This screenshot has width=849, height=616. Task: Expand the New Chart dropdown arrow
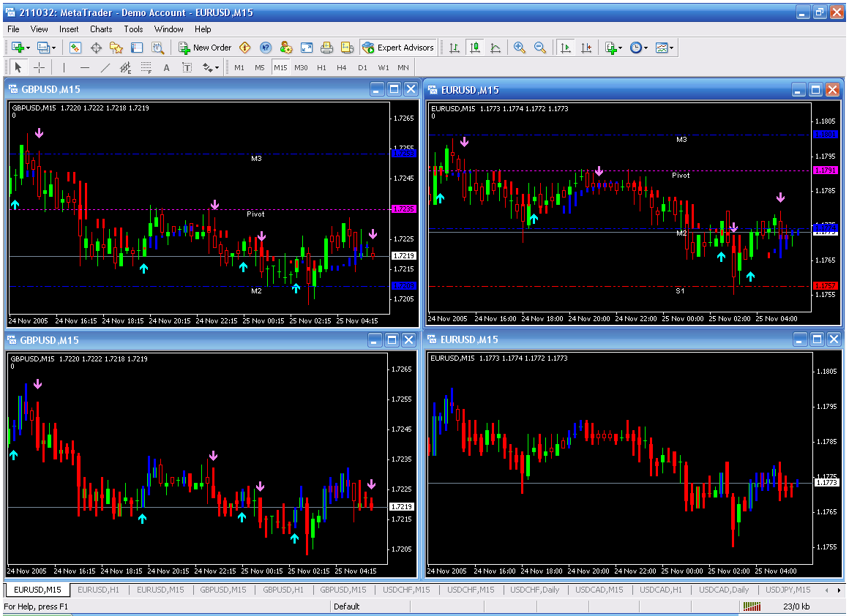pos(28,48)
